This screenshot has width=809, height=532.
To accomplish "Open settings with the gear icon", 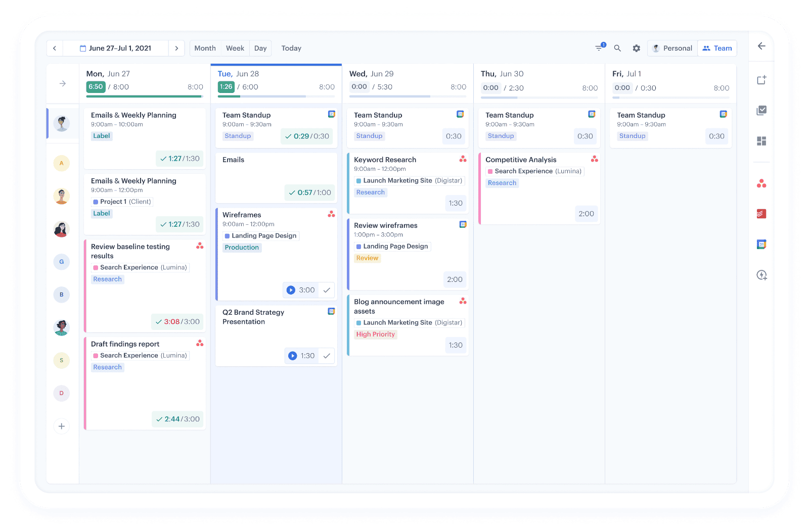I will (x=636, y=48).
